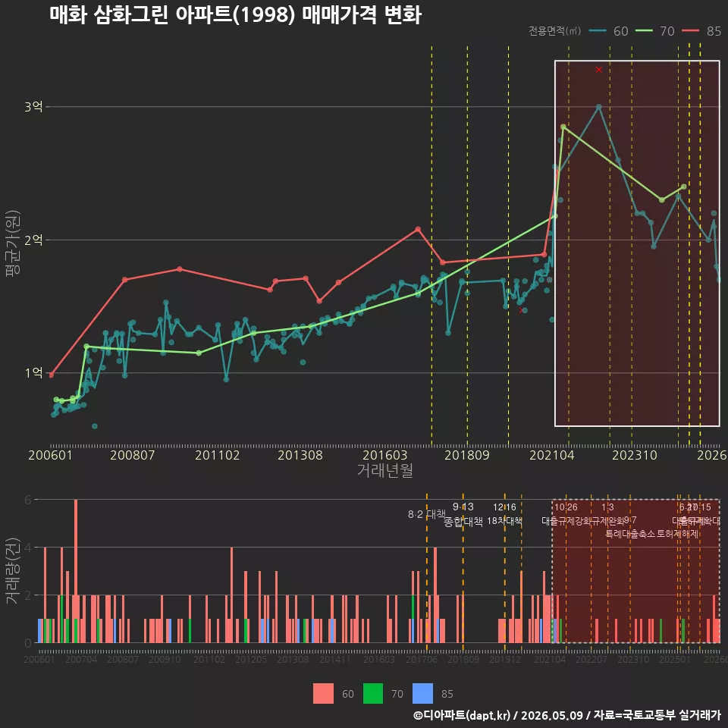This screenshot has height=728, width=728.
Task: Click the 6 label on volume axis
Action: [28, 500]
